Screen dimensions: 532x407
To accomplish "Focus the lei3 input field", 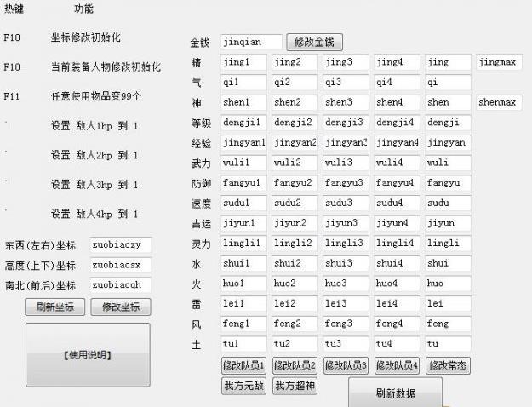I will [346, 303].
